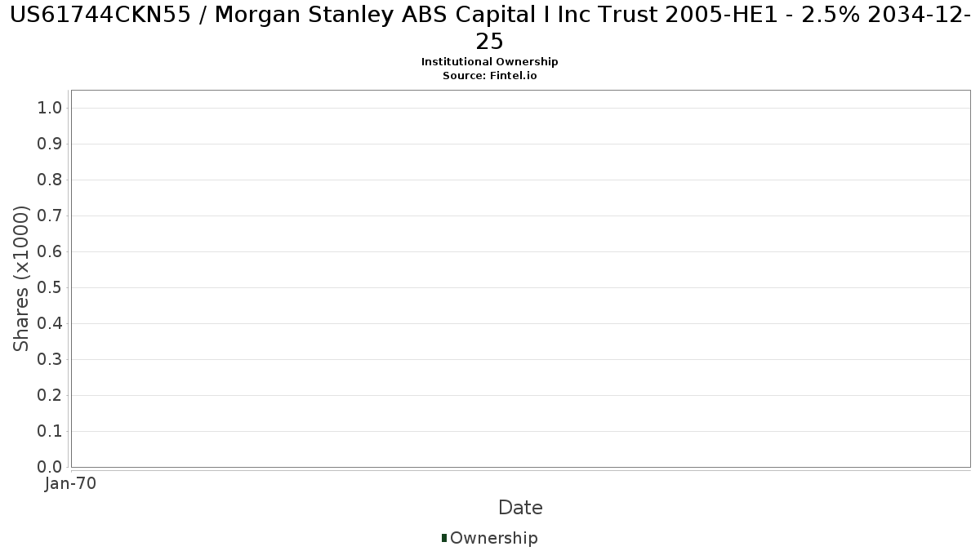Click the 0.3 y-axis tick label
Image resolution: width=980 pixels, height=551 pixels.
point(50,360)
